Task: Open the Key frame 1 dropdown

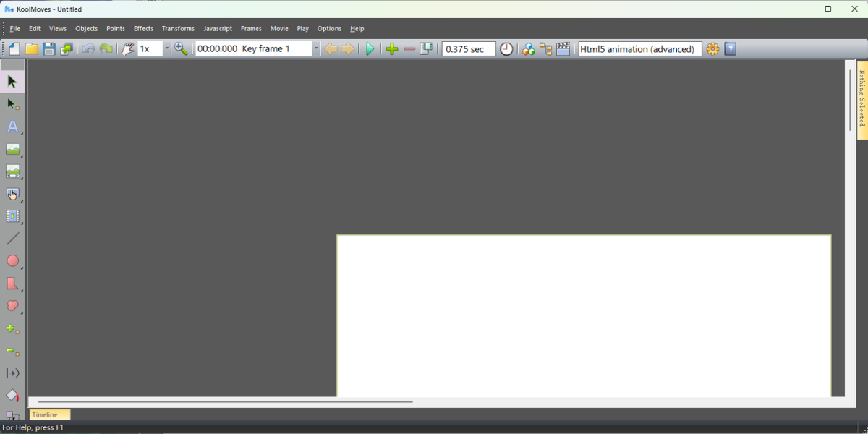Action: tap(316, 49)
